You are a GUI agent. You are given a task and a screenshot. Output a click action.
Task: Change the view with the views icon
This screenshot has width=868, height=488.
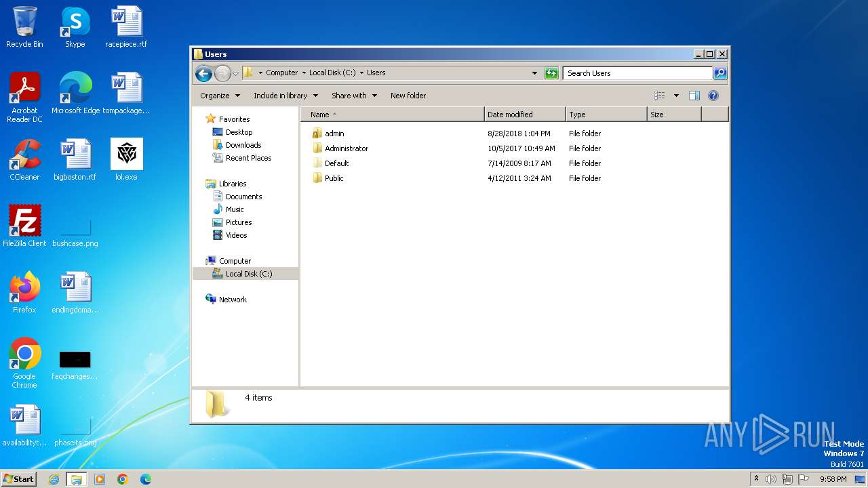click(659, 96)
